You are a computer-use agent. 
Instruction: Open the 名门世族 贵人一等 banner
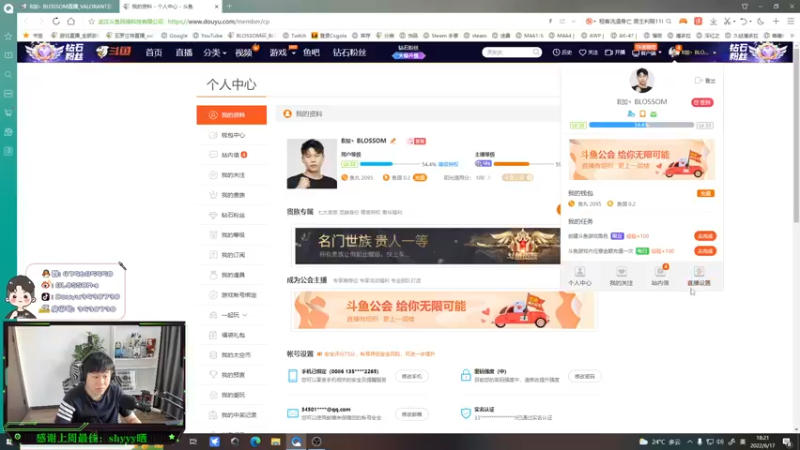428,246
